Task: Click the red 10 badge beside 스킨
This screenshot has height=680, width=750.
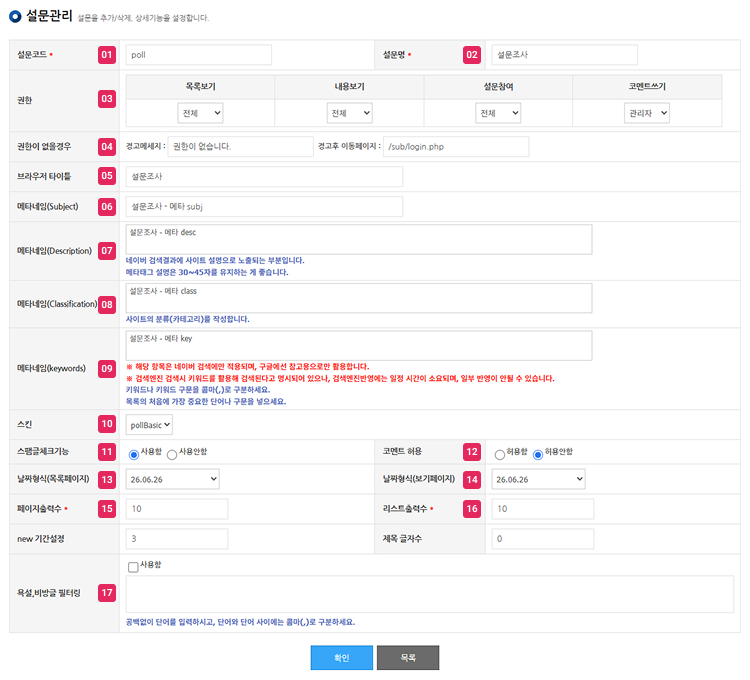Action: (107, 424)
